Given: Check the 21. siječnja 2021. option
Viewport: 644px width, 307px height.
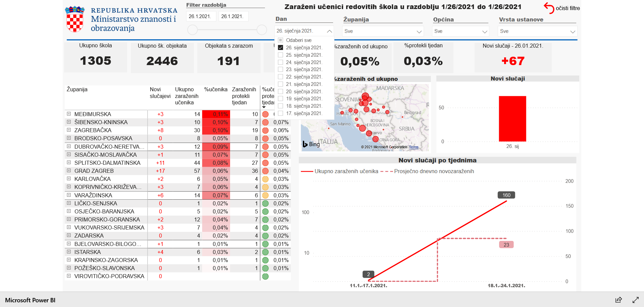Looking at the screenshot, I should 280,84.
